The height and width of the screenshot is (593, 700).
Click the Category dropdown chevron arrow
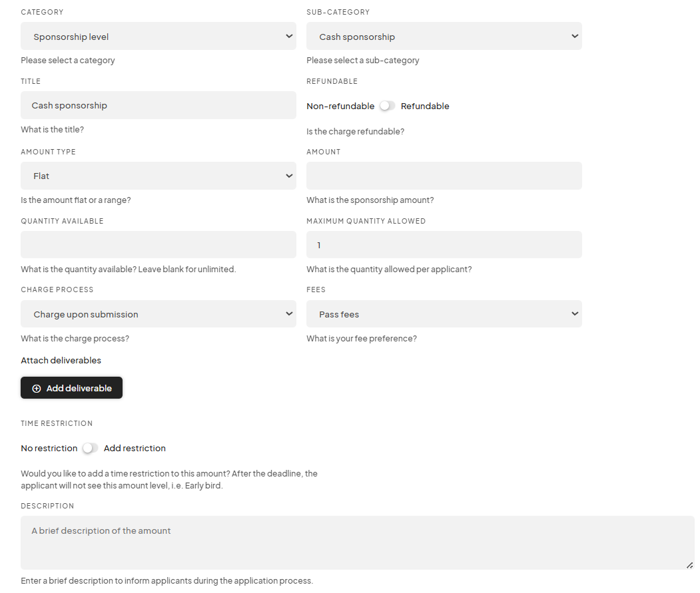289,36
